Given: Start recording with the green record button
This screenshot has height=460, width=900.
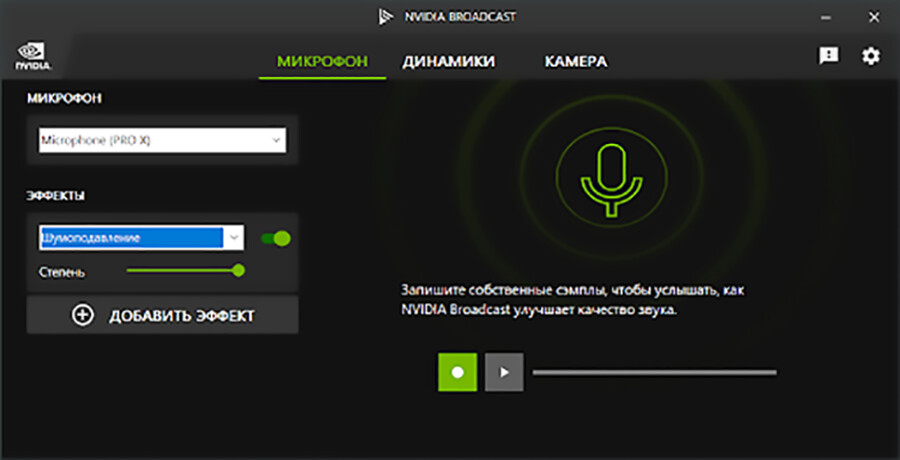Looking at the screenshot, I should click(x=457, y=372).
